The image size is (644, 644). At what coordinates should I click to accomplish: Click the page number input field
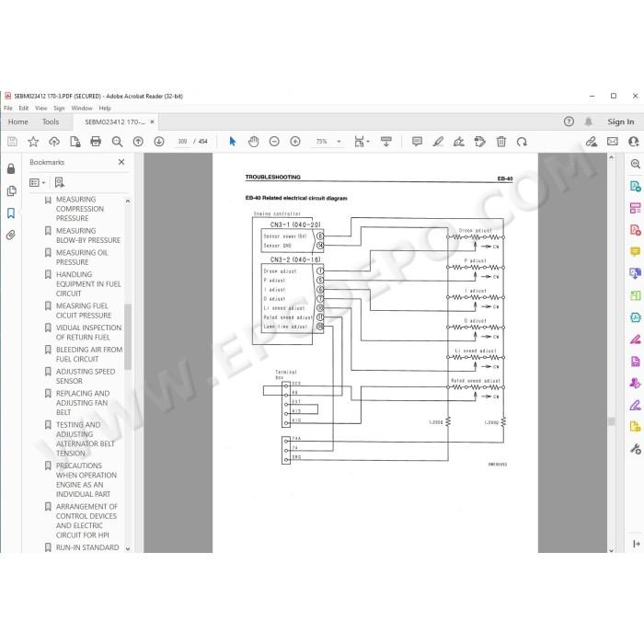coord(182,142)
